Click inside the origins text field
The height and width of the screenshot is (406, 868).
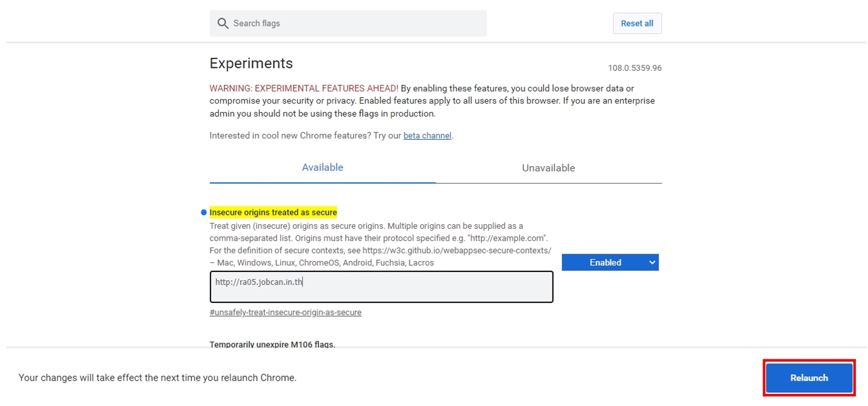point(381,286)
